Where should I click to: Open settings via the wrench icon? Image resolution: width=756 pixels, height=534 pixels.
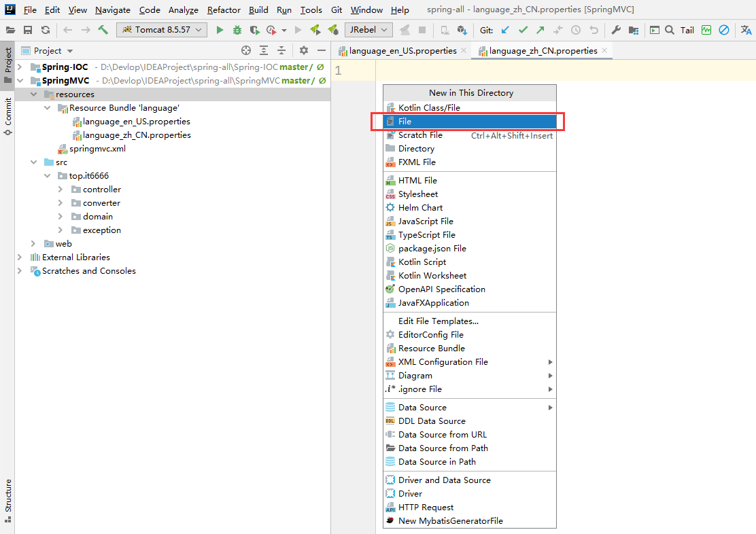[616, 30]
